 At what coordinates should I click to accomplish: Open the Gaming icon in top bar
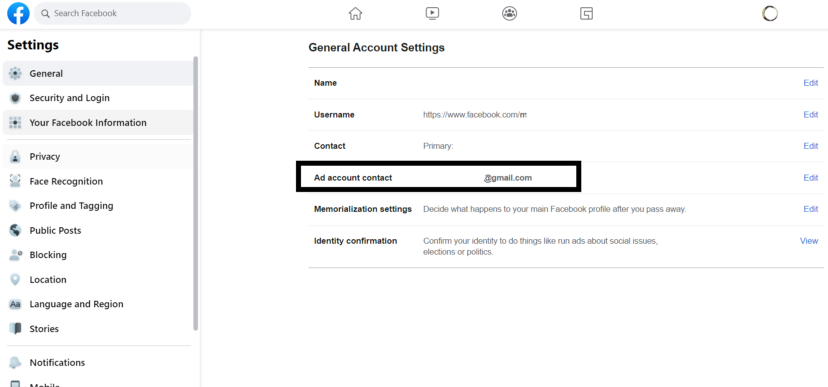point(586,13)
